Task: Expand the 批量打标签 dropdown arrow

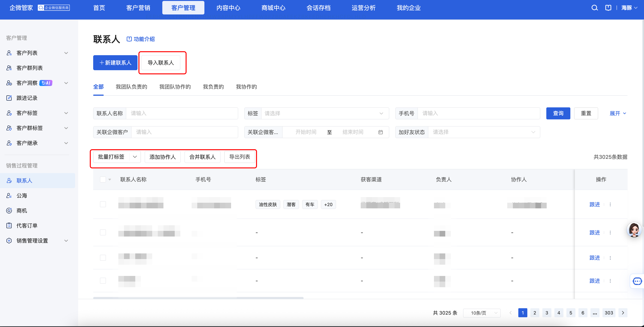Action: [x=135, y=157]
